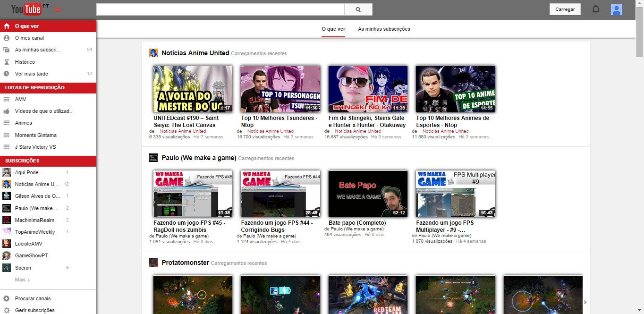Click Notícias Anime United avatar in feed
This screenshot has height=314, width=644.
[x=153, y=53]
